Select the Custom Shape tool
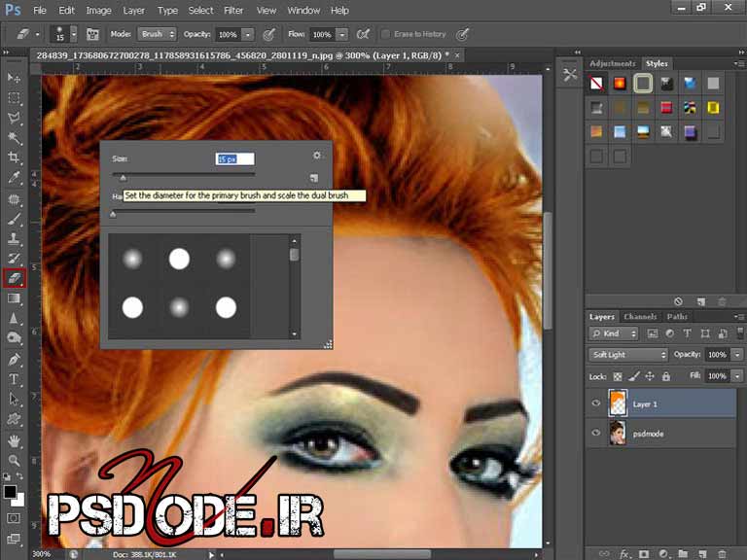This screenshot has width=747, height=560. [14, 419]
